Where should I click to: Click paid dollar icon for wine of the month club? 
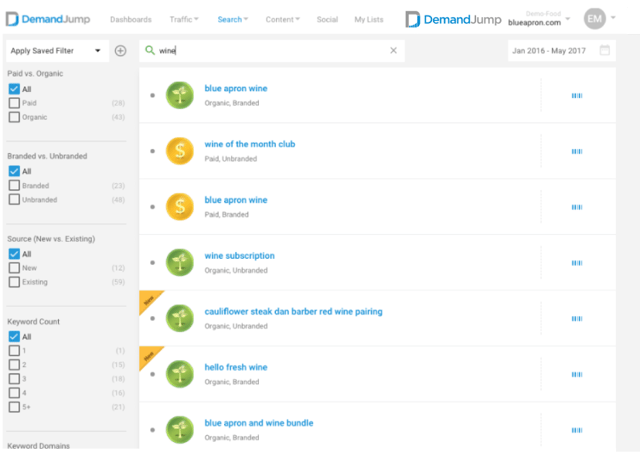[x=180, y=151]
